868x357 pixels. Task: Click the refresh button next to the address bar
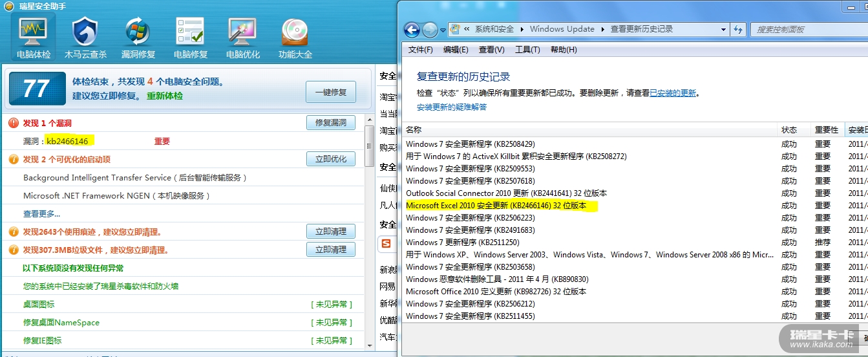coord(739,29)
